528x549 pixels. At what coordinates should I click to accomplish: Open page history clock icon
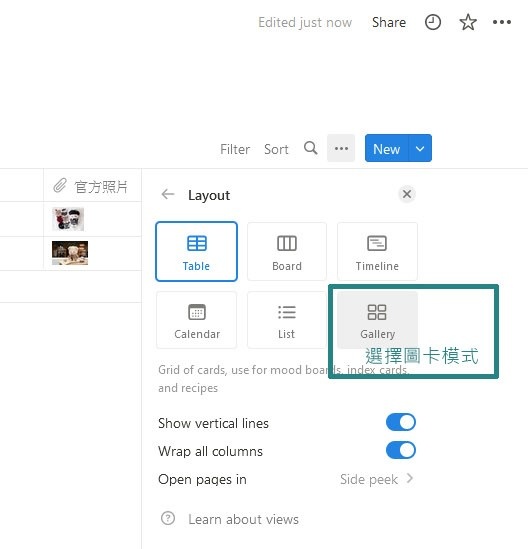pyautogui.click(x=433, y=22)
